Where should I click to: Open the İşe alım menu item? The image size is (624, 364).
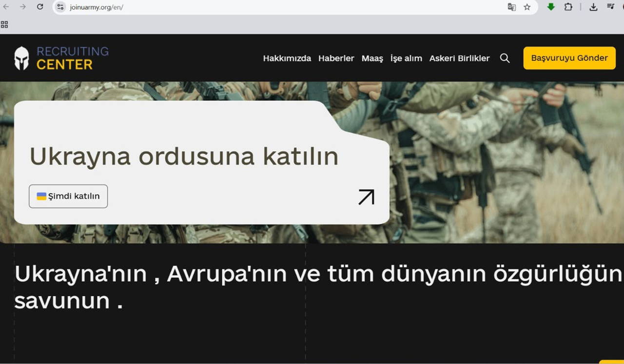tap(406, 58)
